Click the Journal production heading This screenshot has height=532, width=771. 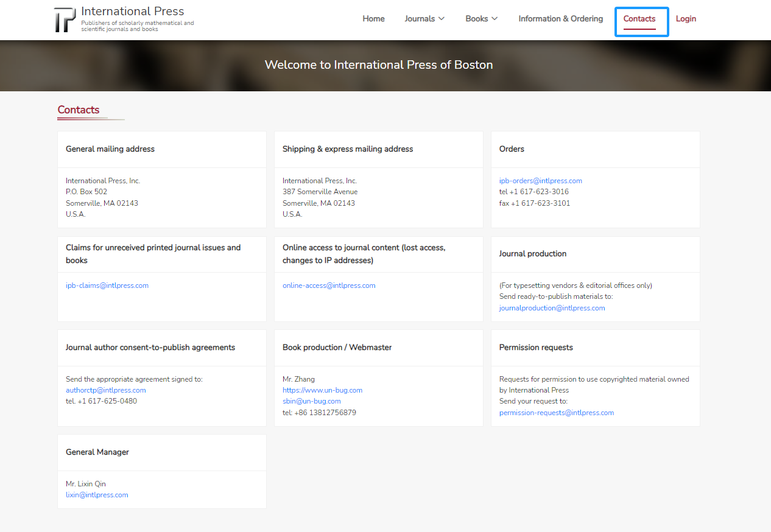pos(533,254)
